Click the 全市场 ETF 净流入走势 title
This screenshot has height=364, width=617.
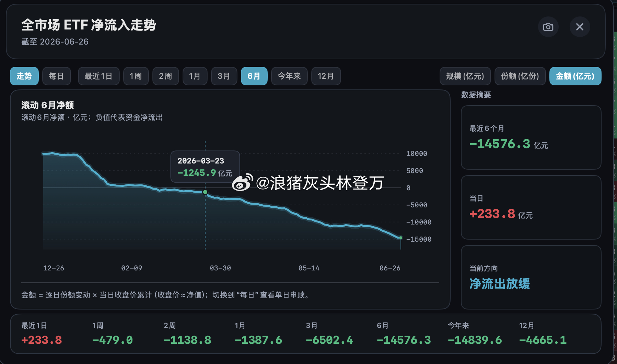pos(89,25)
